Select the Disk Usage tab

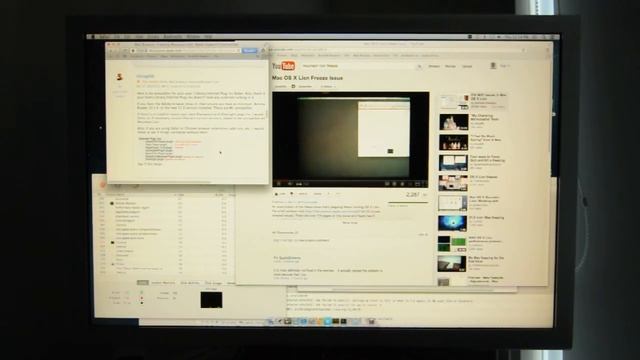click(x=213, y=282)
